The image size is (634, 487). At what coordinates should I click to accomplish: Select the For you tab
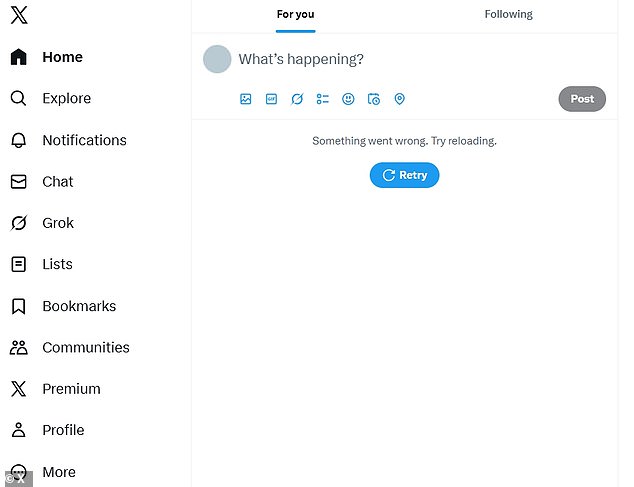[295, 15]
